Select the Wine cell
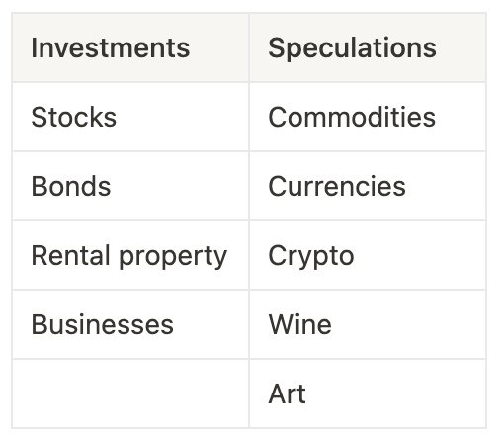 tap(368, 324)
